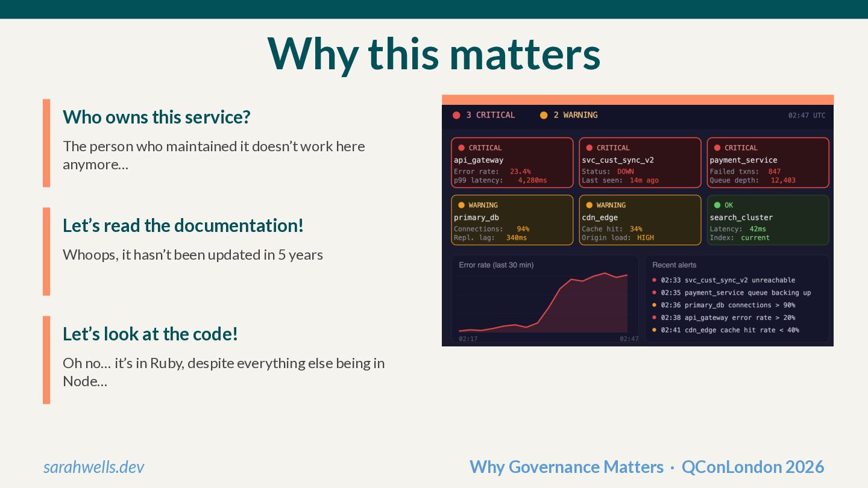
Task: Click the red dot beside '3 CRITICAL'
Action: [456, 115]
